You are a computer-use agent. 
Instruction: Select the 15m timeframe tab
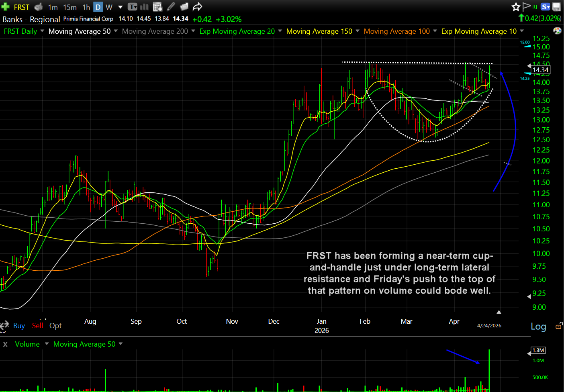(x=69, y=7)
